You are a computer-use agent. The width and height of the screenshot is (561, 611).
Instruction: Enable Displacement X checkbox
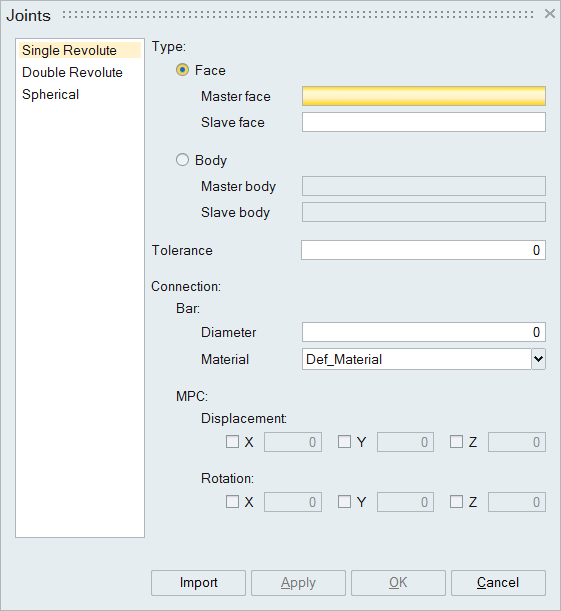[x=233, y=442]
